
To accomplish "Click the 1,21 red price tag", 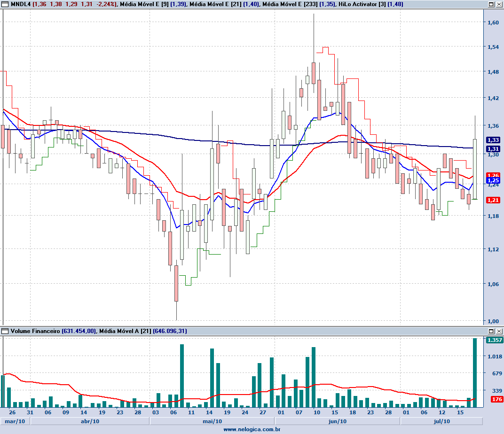I will [493, 200].
